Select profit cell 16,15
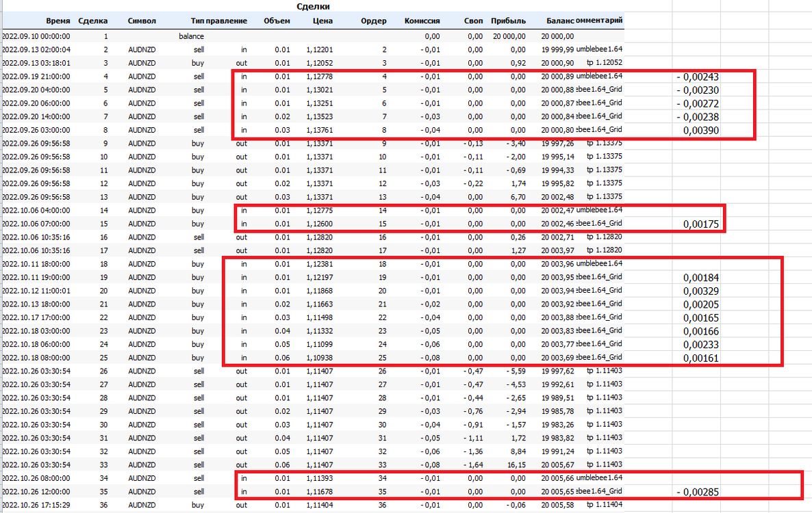The width and height of the screenshot is (812, 513). [x=517, y=465]
